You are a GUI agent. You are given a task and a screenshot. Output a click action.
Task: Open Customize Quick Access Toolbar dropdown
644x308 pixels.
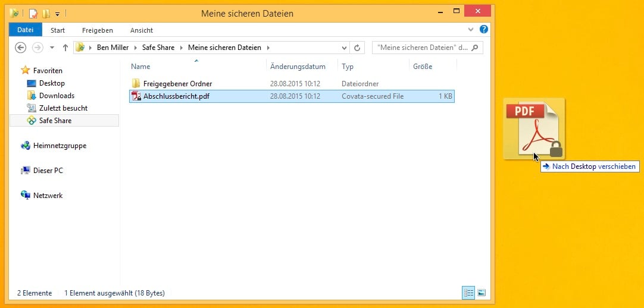pyautogui.click(x=58, y=14)
